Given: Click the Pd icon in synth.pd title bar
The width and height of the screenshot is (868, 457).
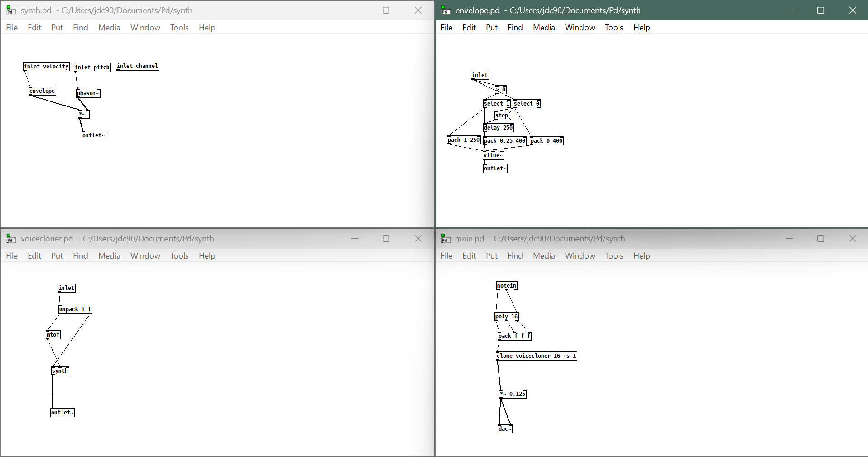Looking at the screenshot, I should click(10, 10).
